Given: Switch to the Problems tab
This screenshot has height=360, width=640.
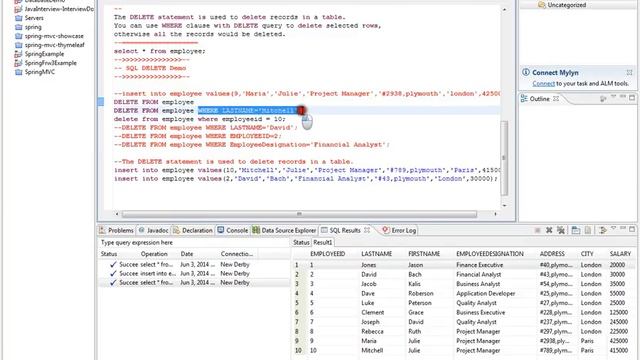Looking at the screenshot, I should 117,230.
